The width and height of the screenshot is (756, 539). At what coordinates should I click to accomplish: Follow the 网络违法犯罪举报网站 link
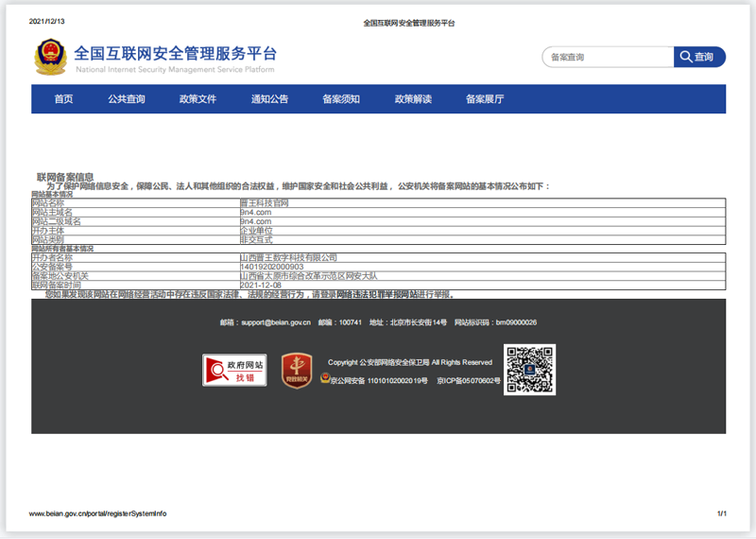(x=376, y=294)
